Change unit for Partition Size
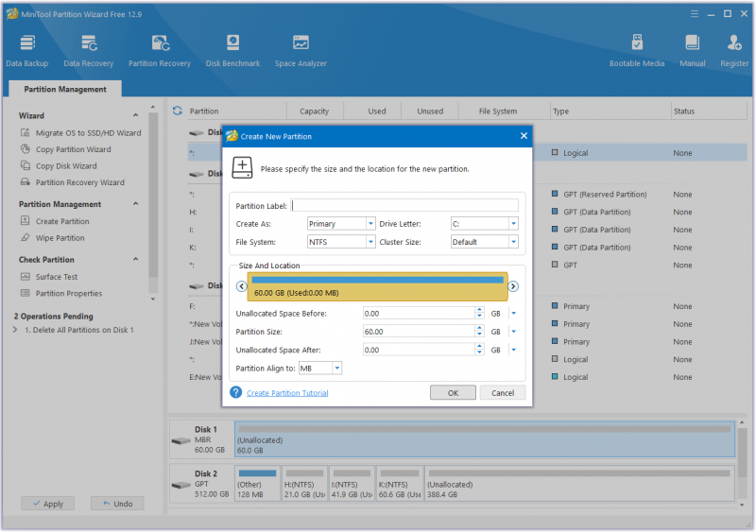The image size is (756, 532). [513, 332]
